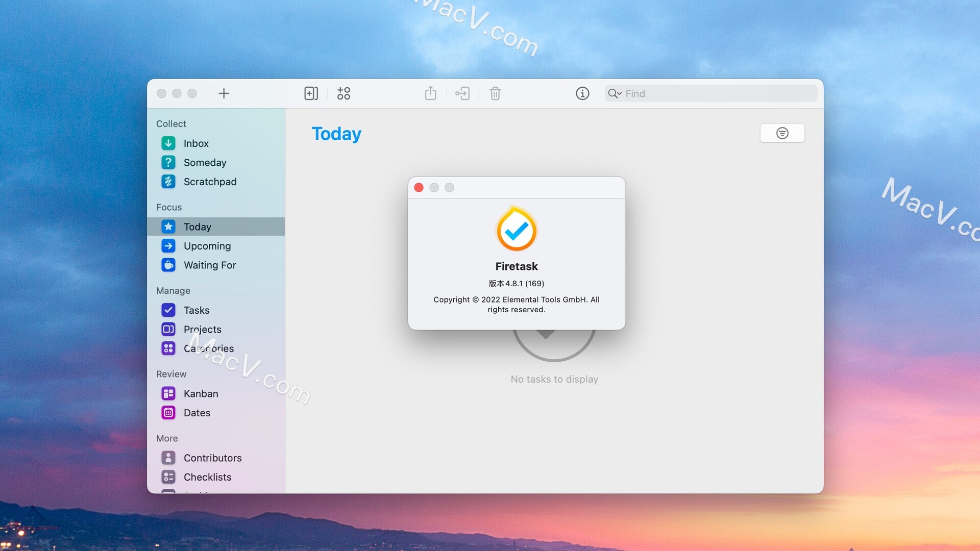Screen dimensions: 980x551
Task: Select the Projects icon in the sidebar
Action: pos(168,329)
